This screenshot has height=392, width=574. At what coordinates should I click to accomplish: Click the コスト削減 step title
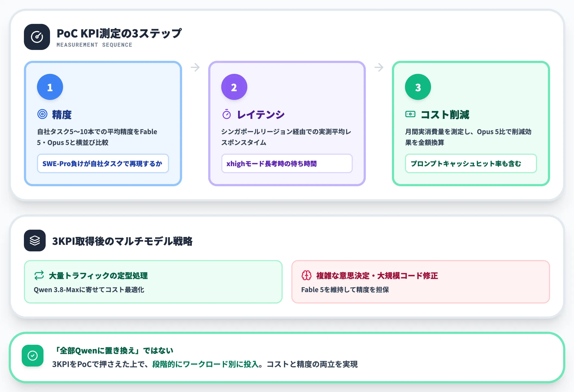point(445,115)
